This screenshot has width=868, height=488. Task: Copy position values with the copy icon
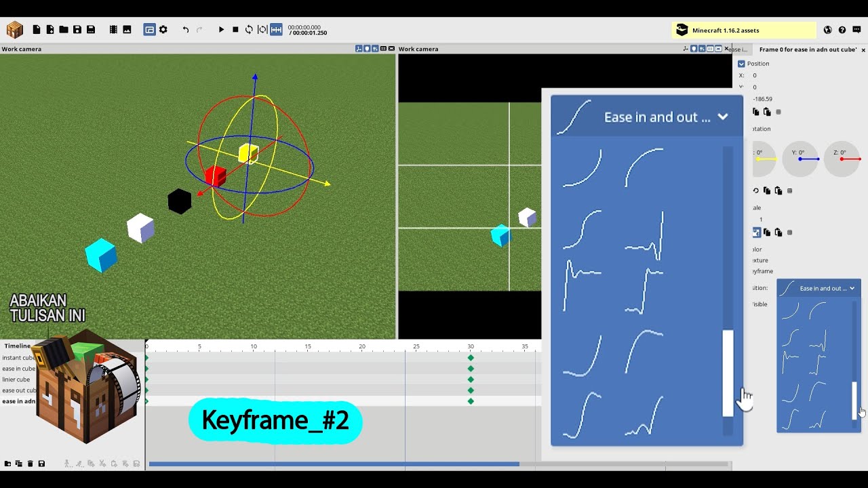click(756, 112)
